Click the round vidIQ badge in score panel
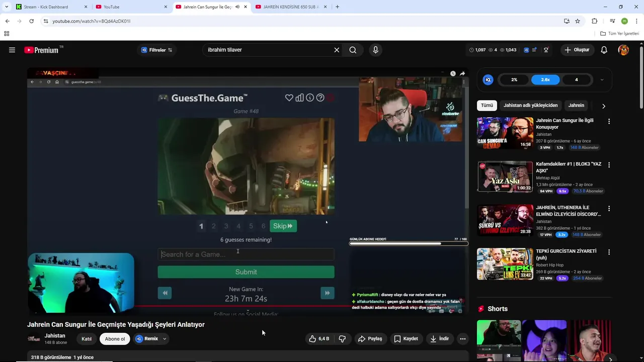 (488, 79)
